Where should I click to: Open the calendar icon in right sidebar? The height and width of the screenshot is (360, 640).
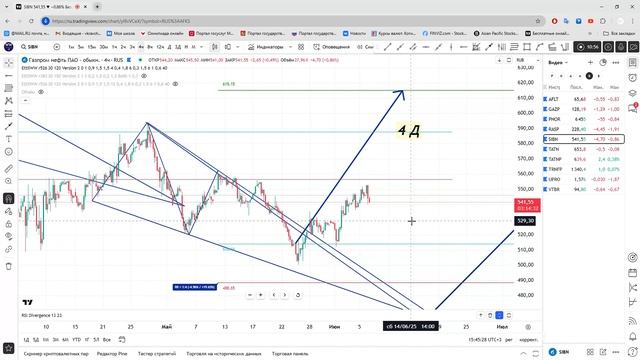[x=633, y=273]
